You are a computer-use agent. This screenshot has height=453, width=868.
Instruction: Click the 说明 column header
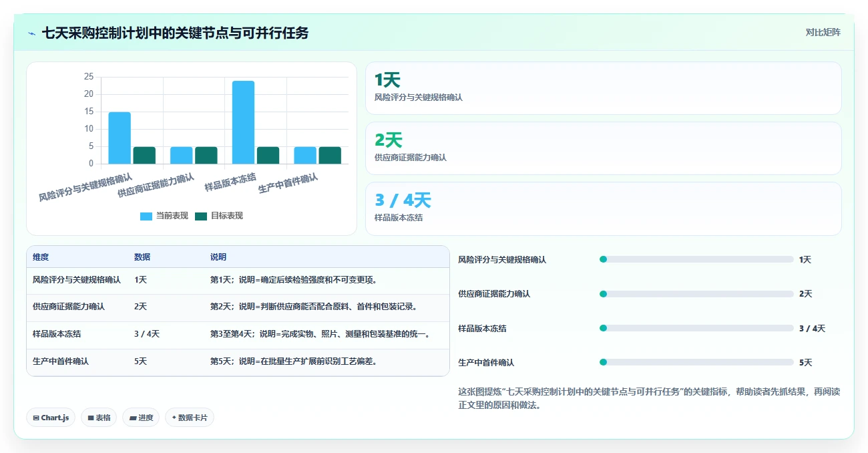pos(218,257)
